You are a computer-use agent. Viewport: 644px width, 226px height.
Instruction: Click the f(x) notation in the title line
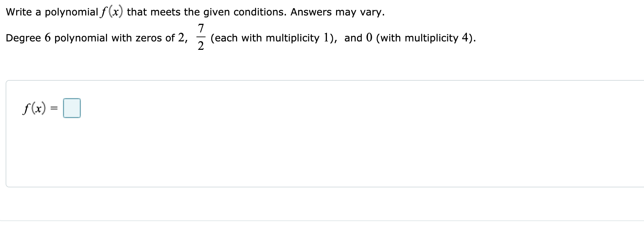[x=110, y=11]
